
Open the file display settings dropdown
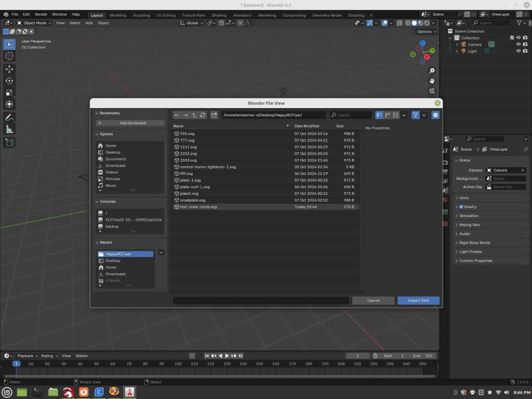click(x=404, y=115)
